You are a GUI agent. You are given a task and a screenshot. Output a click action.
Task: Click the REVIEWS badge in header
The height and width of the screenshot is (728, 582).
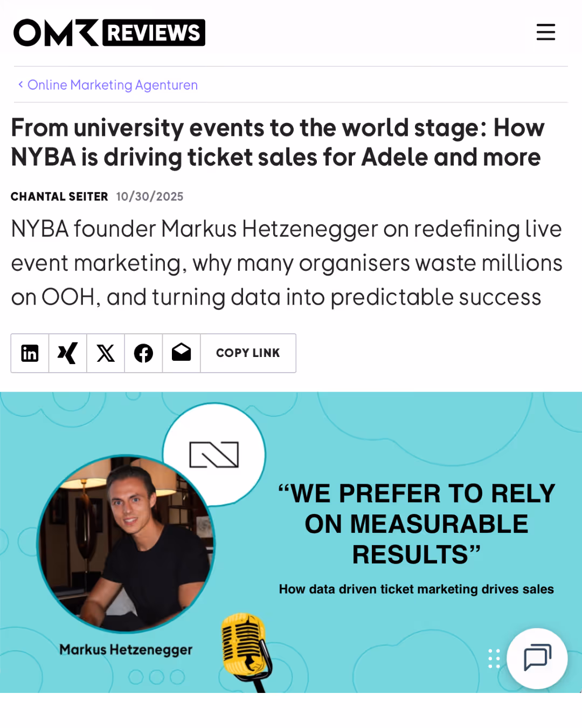tap(154, 32)
